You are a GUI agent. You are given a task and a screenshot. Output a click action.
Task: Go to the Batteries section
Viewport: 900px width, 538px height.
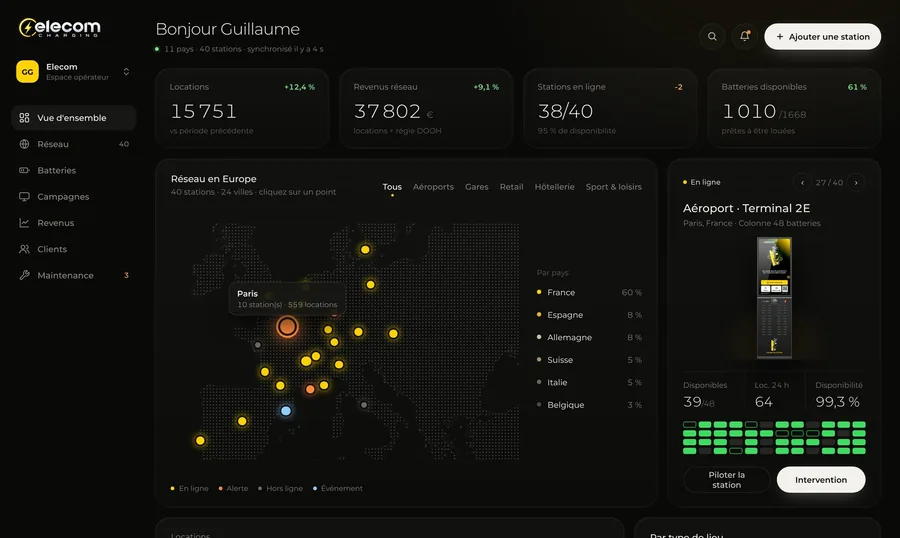73,171
